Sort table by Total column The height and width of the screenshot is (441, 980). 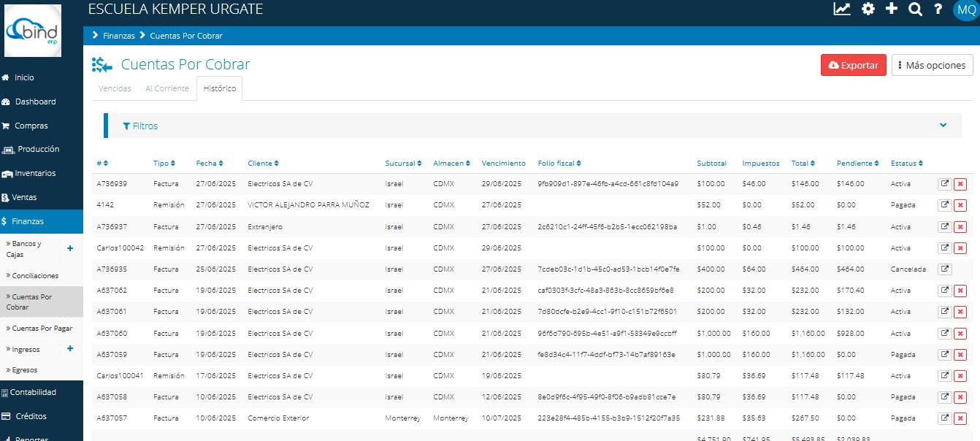(x=803, y=164)
